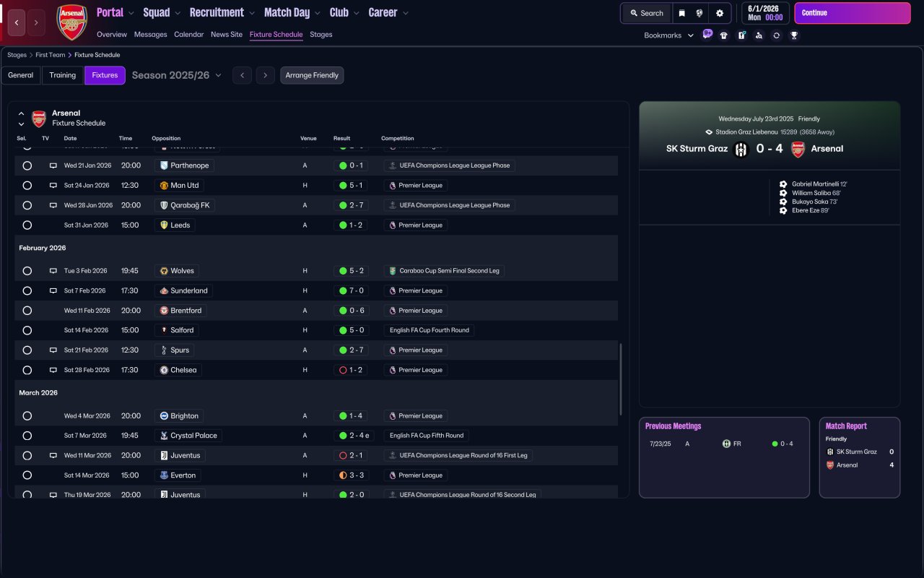This screenshot has height=578, width=924.
Task: Select the Man Utd fixture radio button
Action: coord(27,186)
